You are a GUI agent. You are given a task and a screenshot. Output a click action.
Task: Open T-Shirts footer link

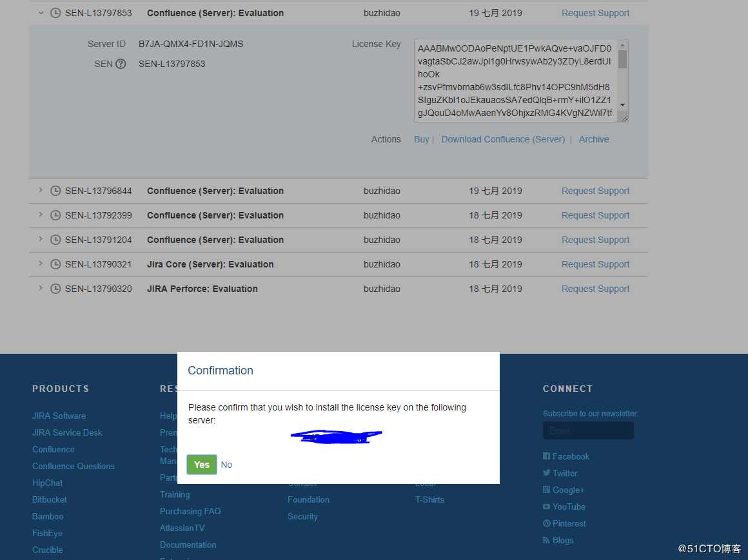coord(429,499)
